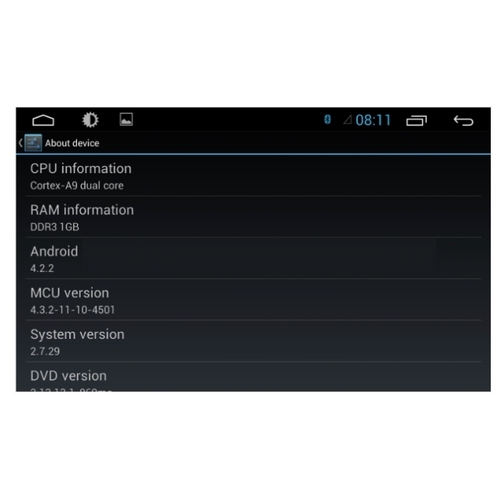Open the recent apps icon
Image resolution: width=500 pixels, height=500 pixels.
click(416, 120)
